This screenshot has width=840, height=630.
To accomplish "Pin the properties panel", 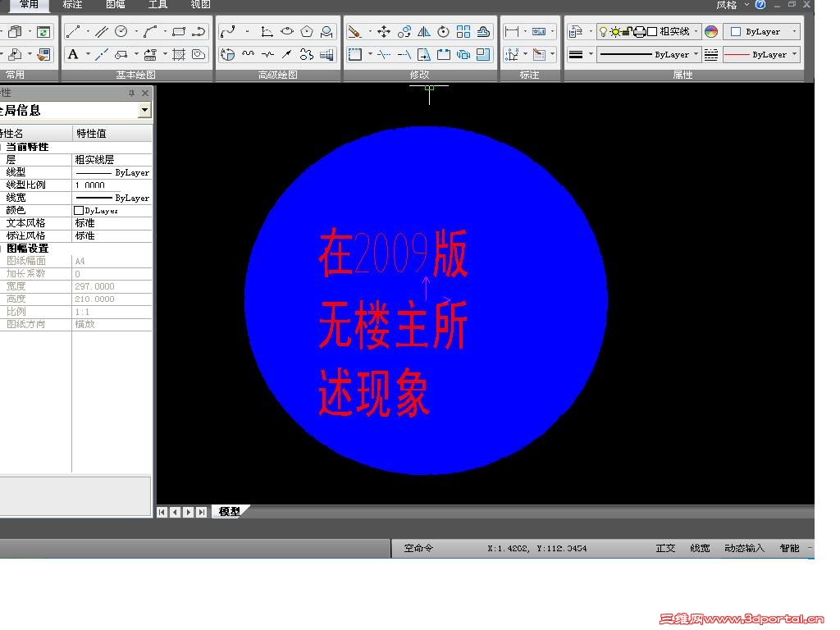I will [x=131, y=94].
